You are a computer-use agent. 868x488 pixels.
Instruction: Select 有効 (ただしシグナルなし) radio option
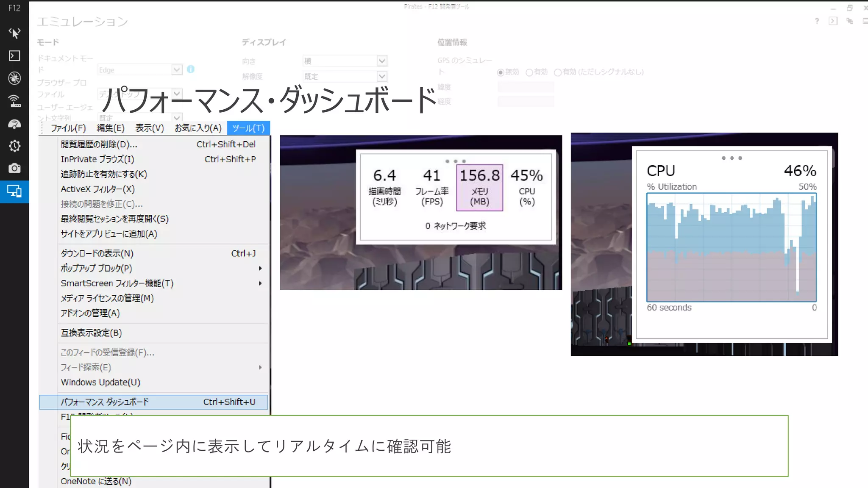(x=558, y=72)
